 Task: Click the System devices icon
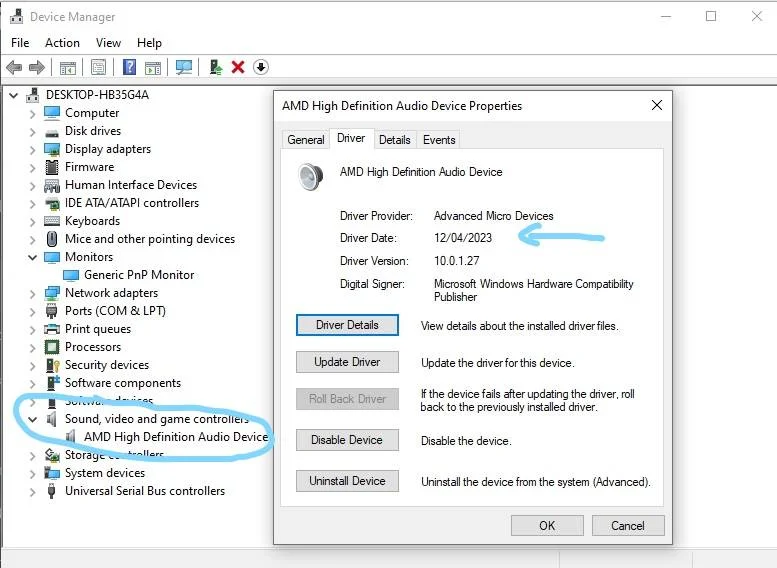52,473
